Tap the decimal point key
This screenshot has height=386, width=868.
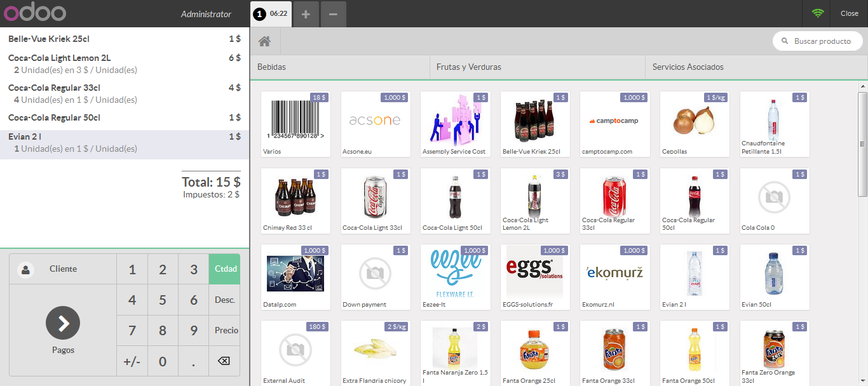pyautogui.click(x=194, y=361)
